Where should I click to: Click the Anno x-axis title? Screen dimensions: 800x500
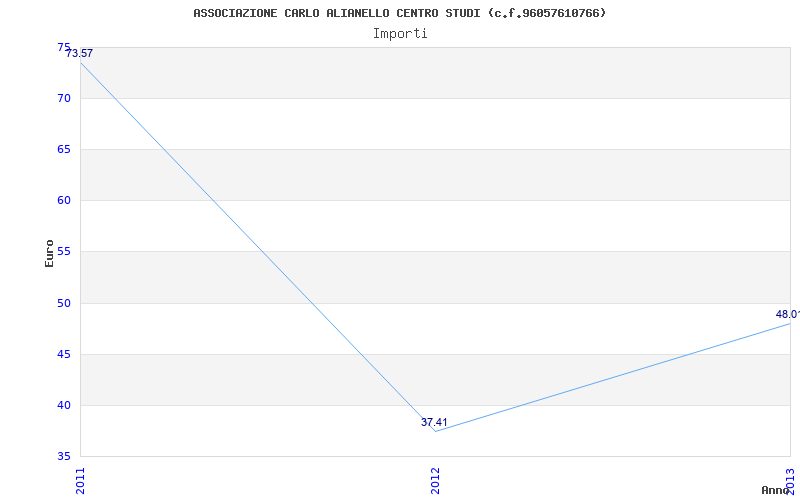(775, 490)
